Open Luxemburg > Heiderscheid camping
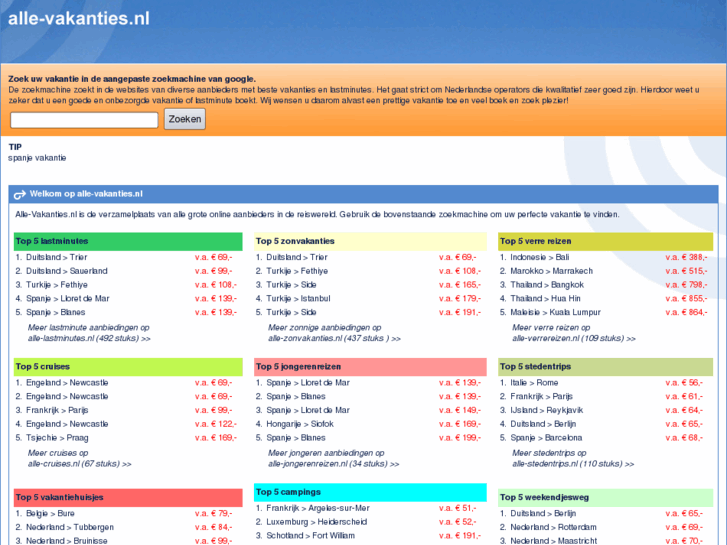Viewport: 727px width, 545px height. click(x=317, y=523)
